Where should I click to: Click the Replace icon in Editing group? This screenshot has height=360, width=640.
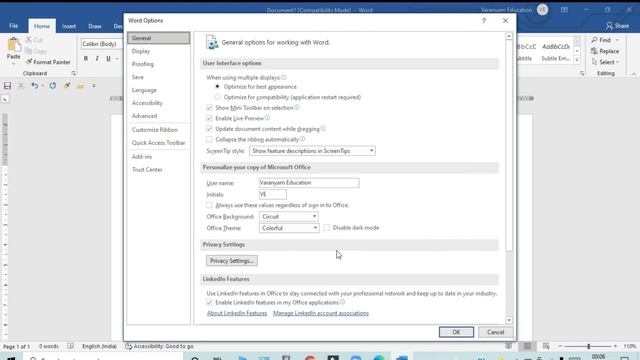tap(594, 51)
